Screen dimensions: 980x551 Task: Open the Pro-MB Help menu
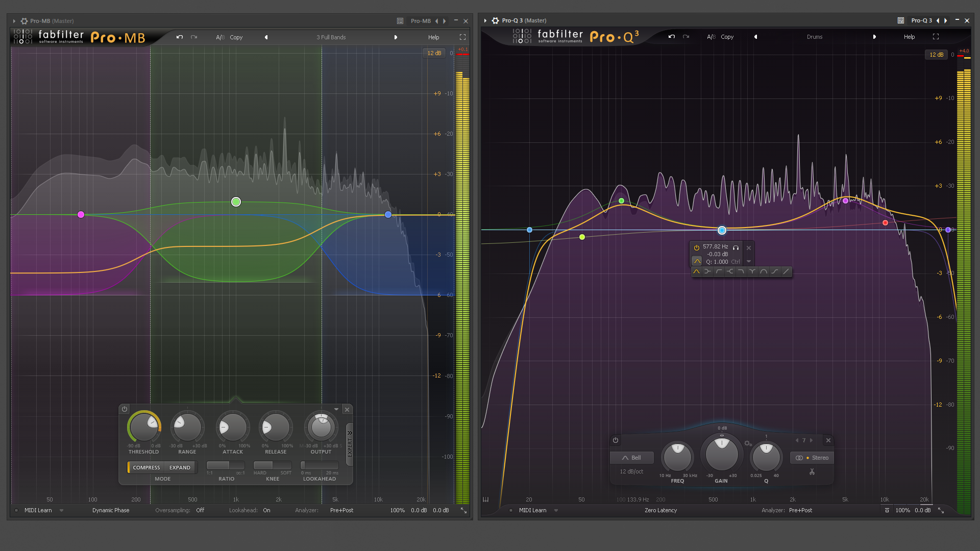click(433, 37)
